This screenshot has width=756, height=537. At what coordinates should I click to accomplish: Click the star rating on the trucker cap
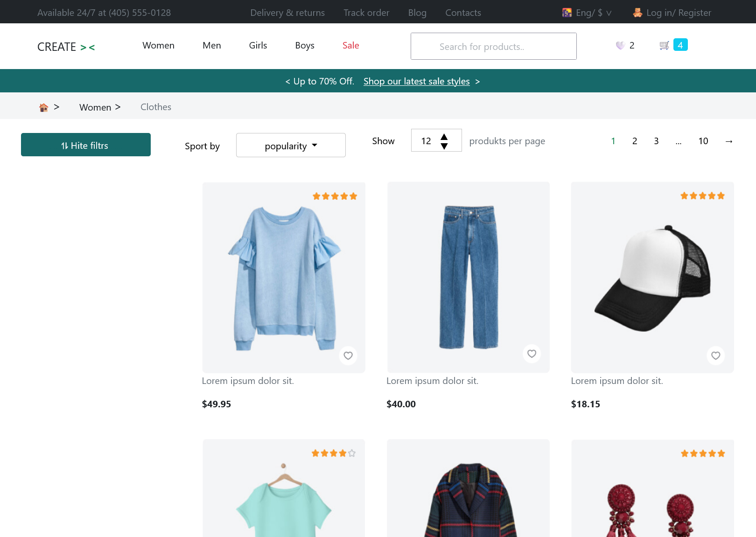tap(702, 196)
